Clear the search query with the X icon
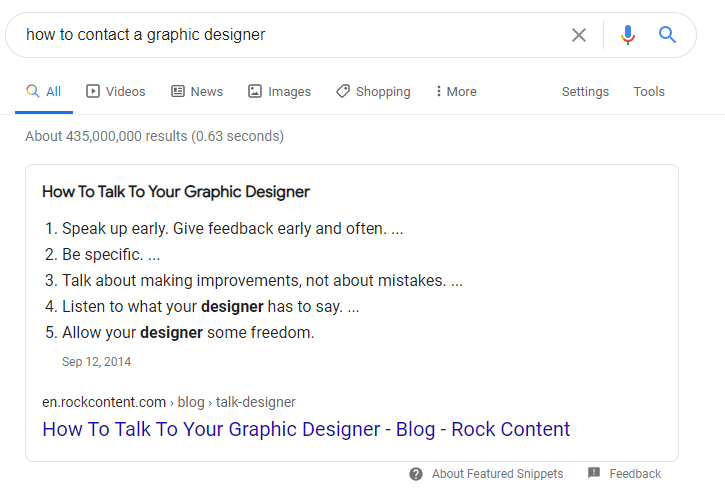The width and height of the screenshot is (725, 503). 579,35
